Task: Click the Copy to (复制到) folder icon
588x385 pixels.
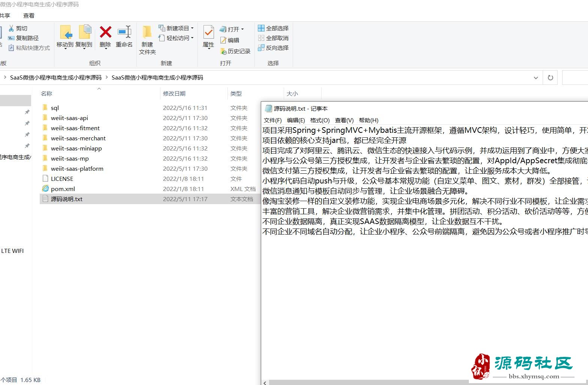Action: (85, 32)
